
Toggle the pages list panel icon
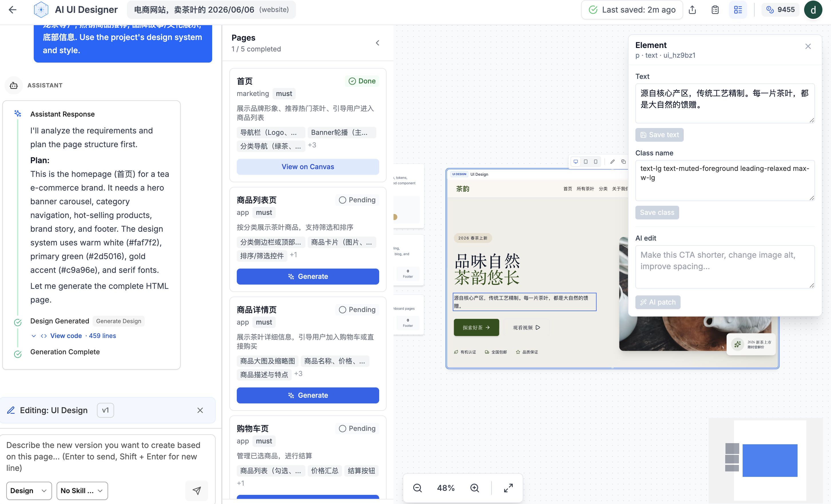point(738,10)
